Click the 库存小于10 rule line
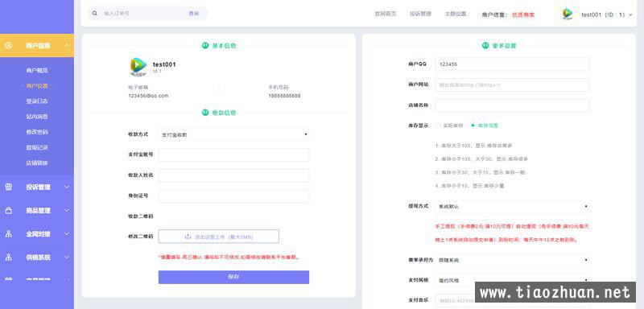644x309 pixels. [x=469, y=186]
